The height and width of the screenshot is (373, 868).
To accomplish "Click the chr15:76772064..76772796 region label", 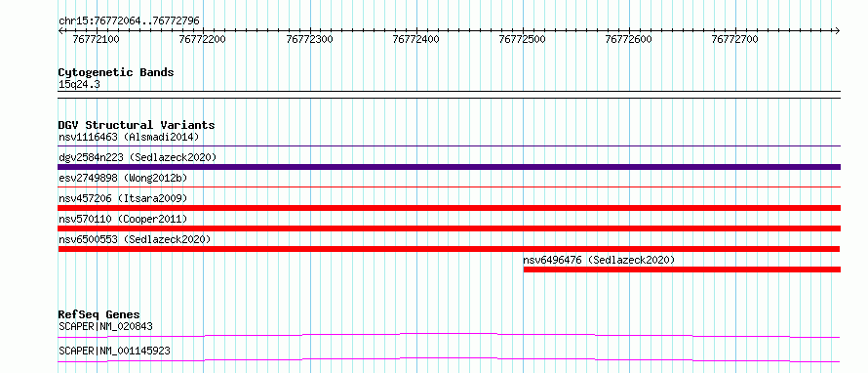I will point(129,21).
